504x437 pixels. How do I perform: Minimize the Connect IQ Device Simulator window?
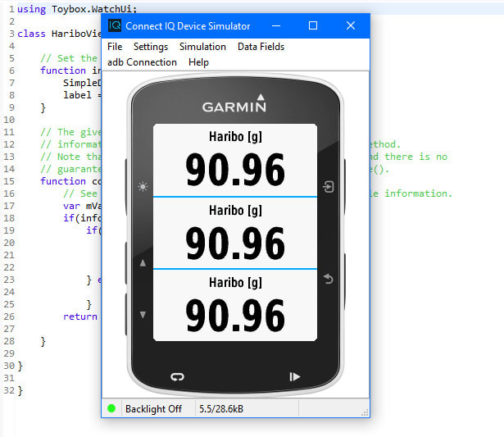[276, 25]
